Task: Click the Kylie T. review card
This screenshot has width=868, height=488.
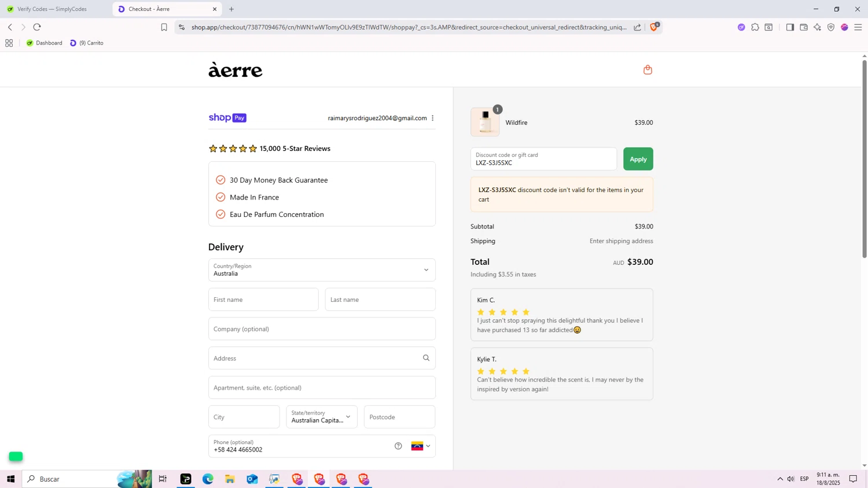Action: pyautogui.click(x=562, y=374)
